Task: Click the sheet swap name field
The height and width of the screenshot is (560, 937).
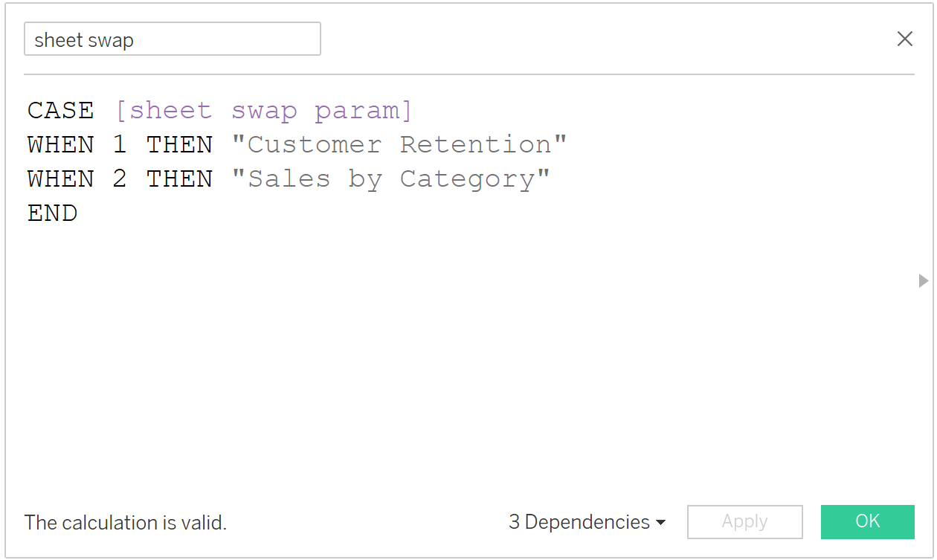Action: point(173,39)
